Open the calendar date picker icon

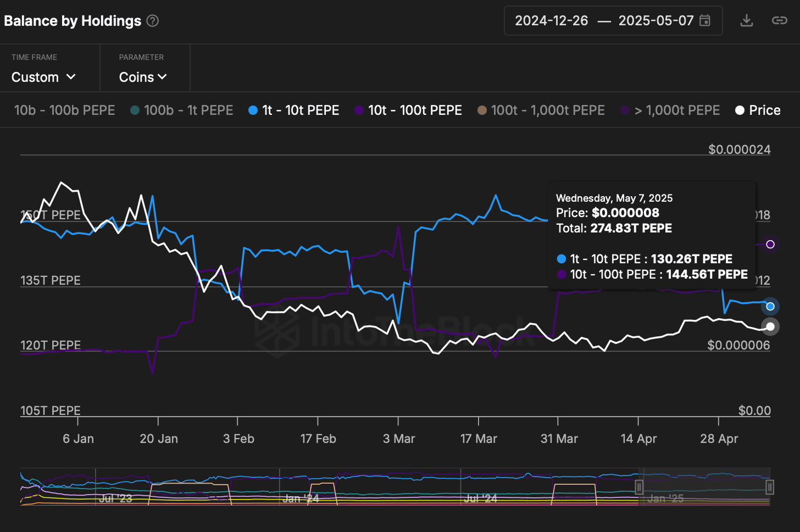point(705,21)
